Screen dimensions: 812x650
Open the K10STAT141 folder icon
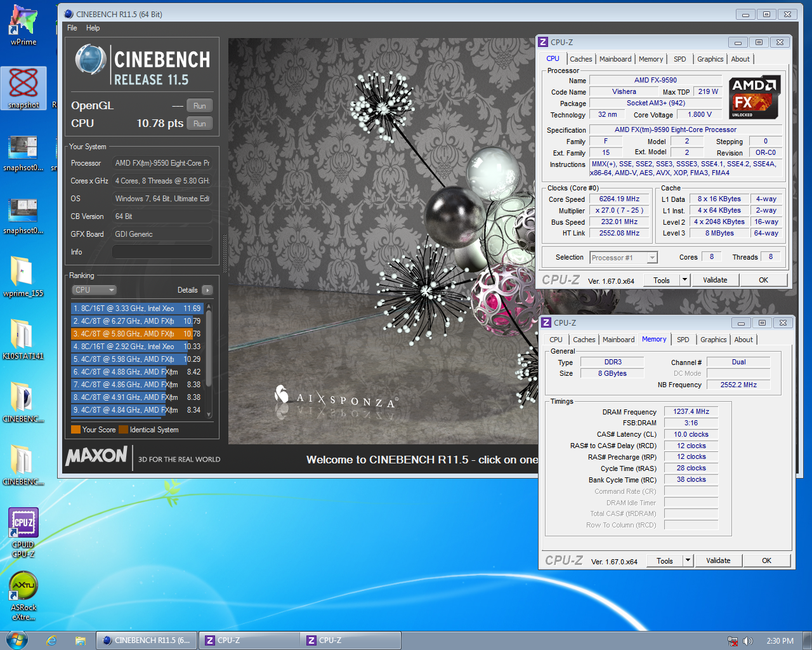point(23,339)
